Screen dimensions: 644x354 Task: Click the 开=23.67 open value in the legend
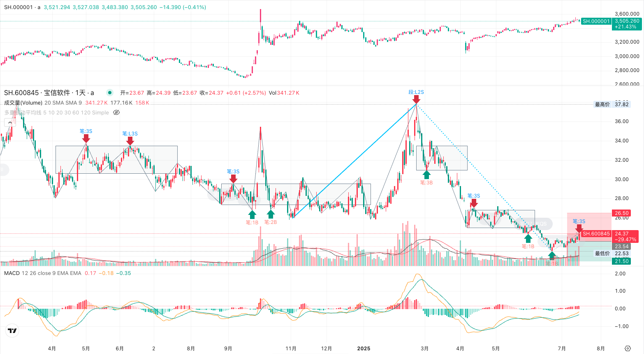[132, 93]
